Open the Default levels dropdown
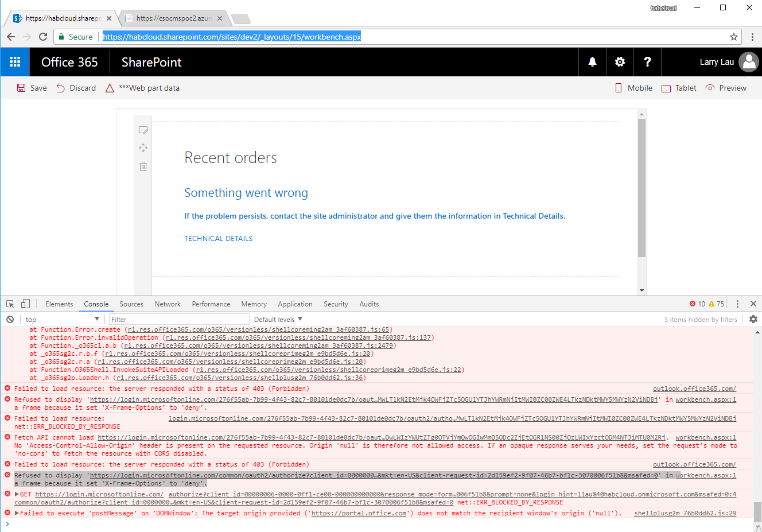Viewport: 762px width, 532px height. 278,319
